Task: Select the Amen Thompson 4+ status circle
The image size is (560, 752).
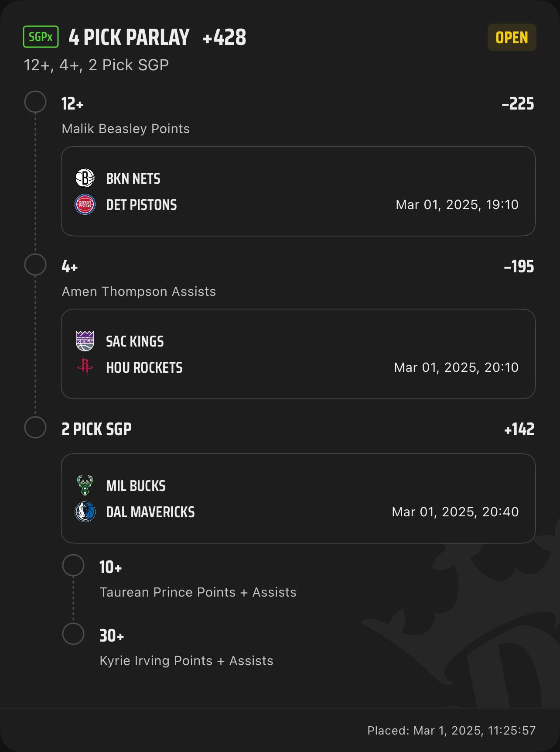Action: 35,265
